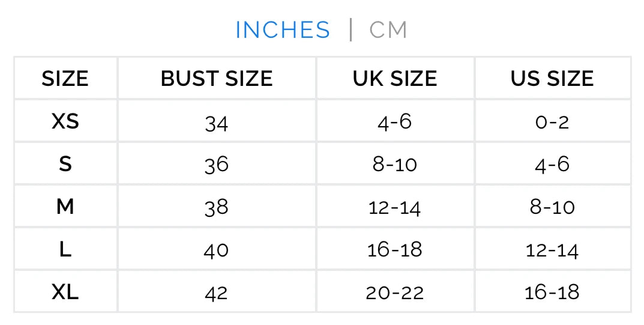
Task: Switch to the CM unit tab
Action: tap(388, 30)
